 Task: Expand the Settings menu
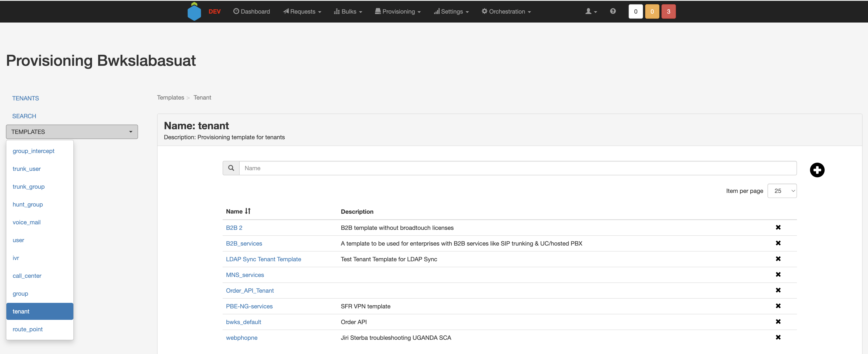click(x=451, y=11)
